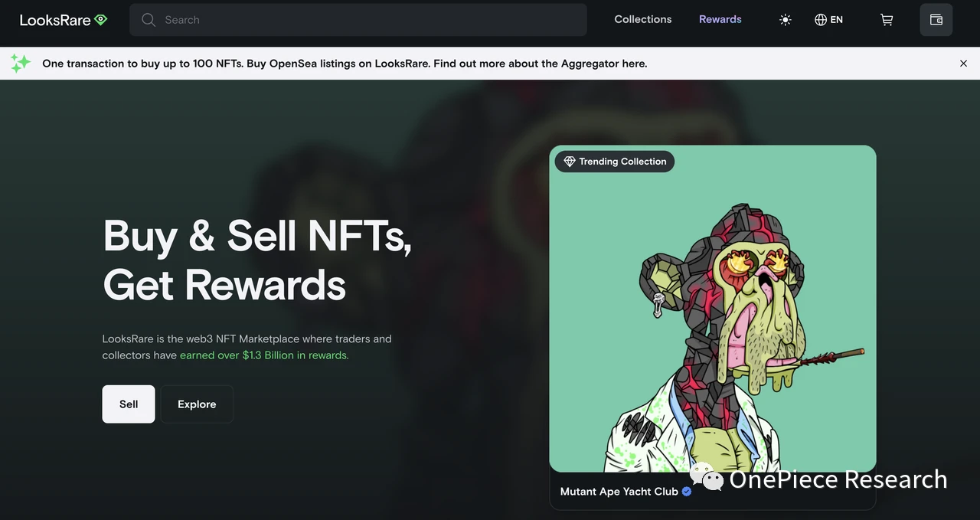Click the blue verified badge icon

click(x=687, y=492)
